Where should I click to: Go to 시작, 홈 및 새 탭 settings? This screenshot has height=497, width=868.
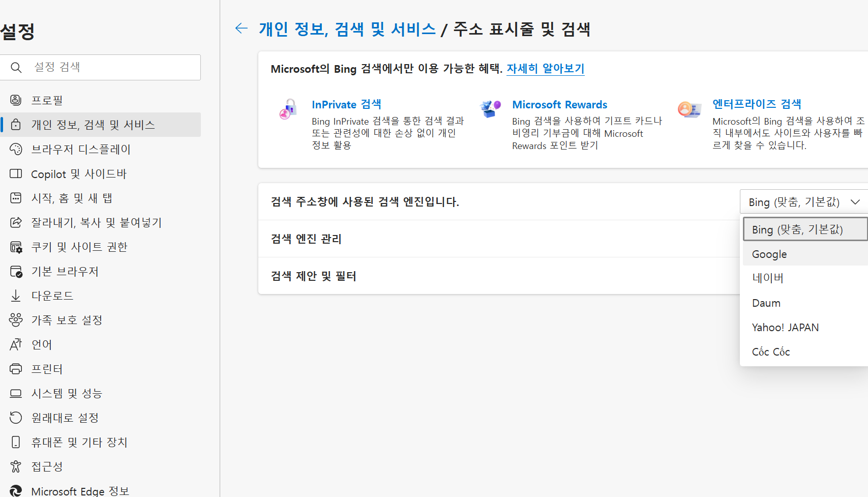pos(100,198)
